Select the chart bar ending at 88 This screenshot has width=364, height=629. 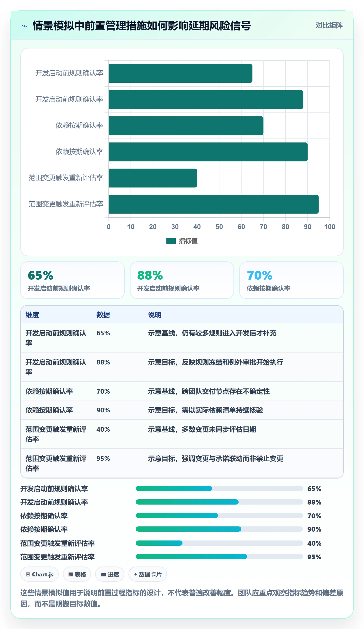coord(206,99)
